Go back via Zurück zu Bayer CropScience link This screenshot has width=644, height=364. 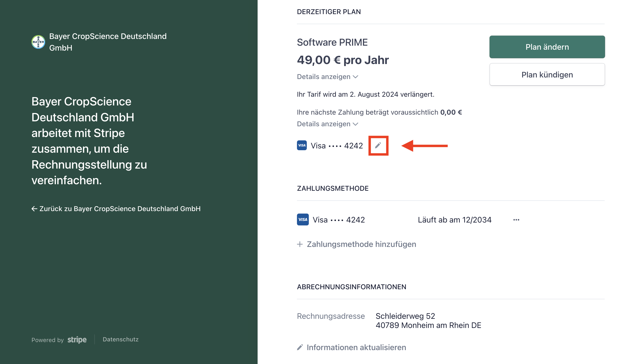click(116, 209)
